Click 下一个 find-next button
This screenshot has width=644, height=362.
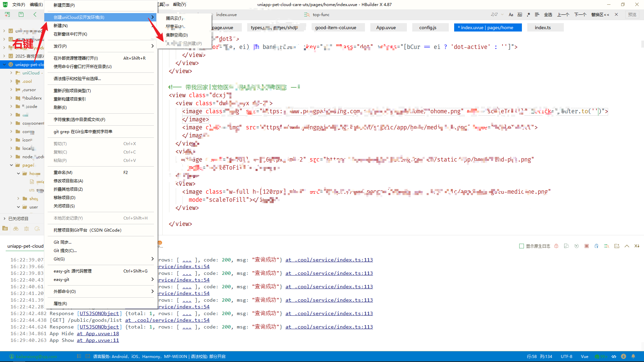(580, 14)
